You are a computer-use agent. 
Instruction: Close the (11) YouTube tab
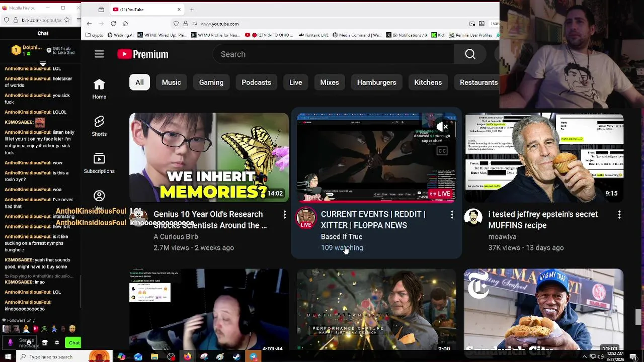(179, 10)
